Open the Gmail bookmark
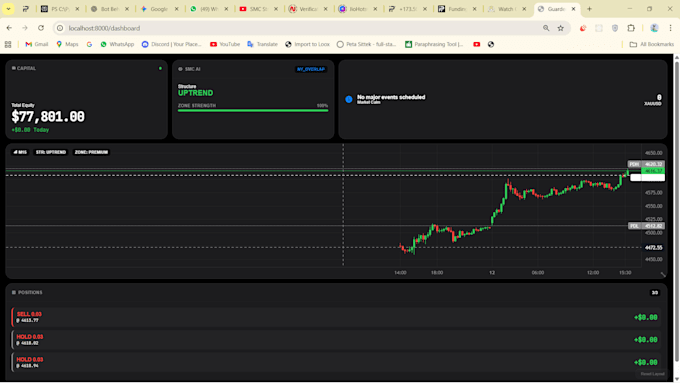The height and width of the screenshot is (383, 680). [x=37, y=44]
